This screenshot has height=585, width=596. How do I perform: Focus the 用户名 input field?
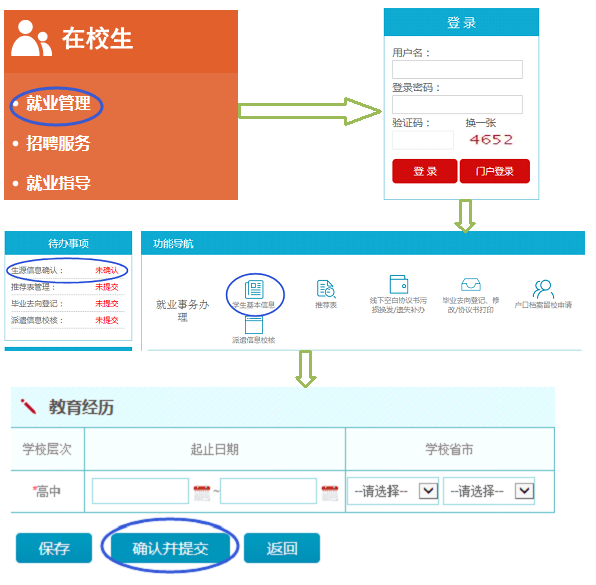pyautogui.click(x=457, y=70)
